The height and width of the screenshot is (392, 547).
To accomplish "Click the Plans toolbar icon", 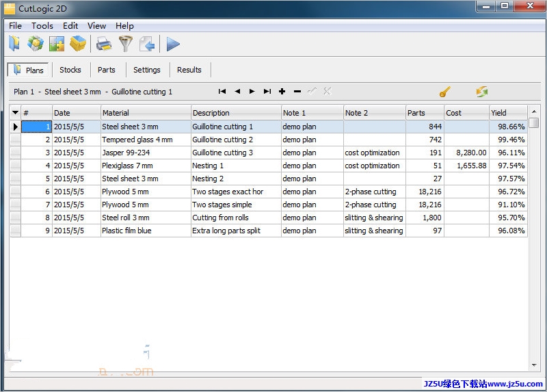I will pyautogui.click(x=14, y=44).
